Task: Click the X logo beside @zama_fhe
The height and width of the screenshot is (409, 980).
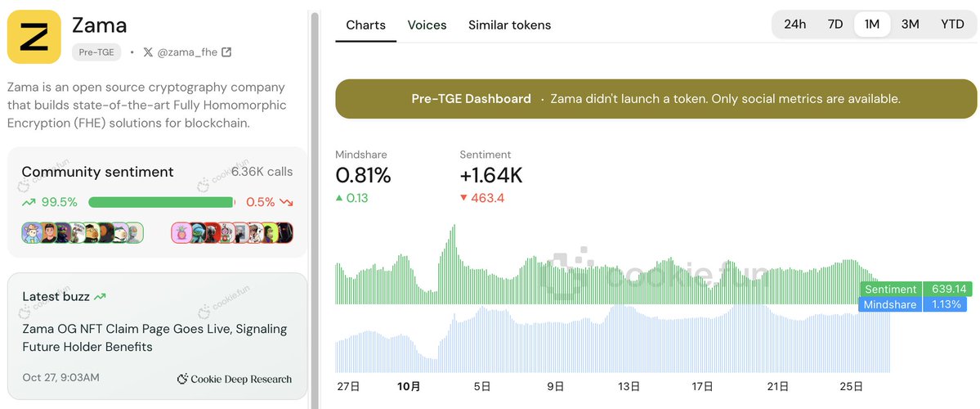Action: tap(148, 52)
